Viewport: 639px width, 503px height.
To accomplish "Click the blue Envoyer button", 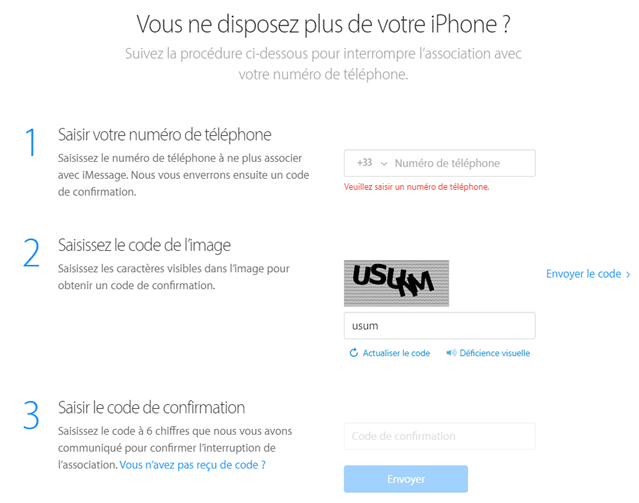I will 405,479.
